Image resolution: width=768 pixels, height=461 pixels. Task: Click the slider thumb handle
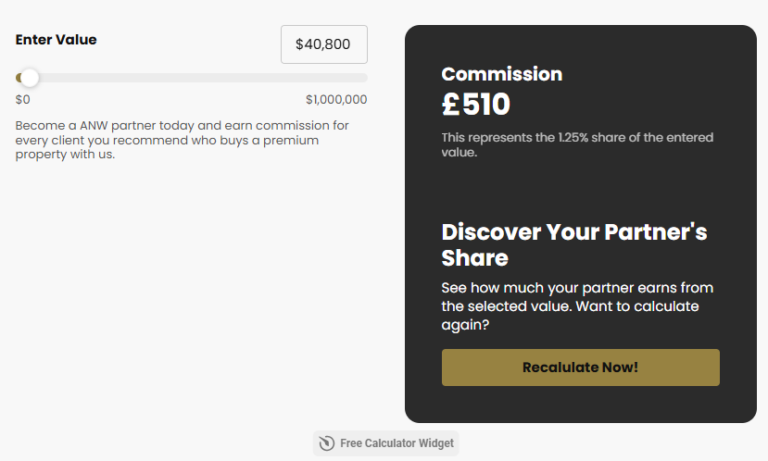tap(30, 78)
